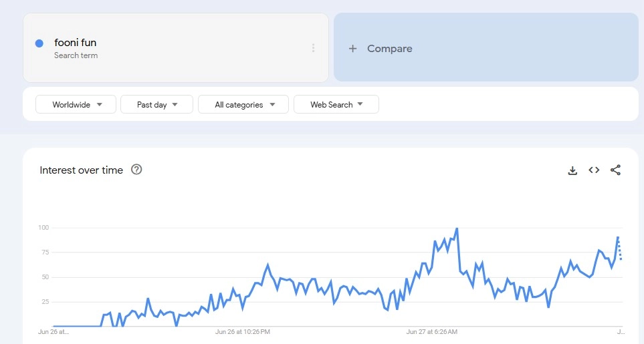
Task: Edit the fooni fun search term
Action: tap(76, 43)
